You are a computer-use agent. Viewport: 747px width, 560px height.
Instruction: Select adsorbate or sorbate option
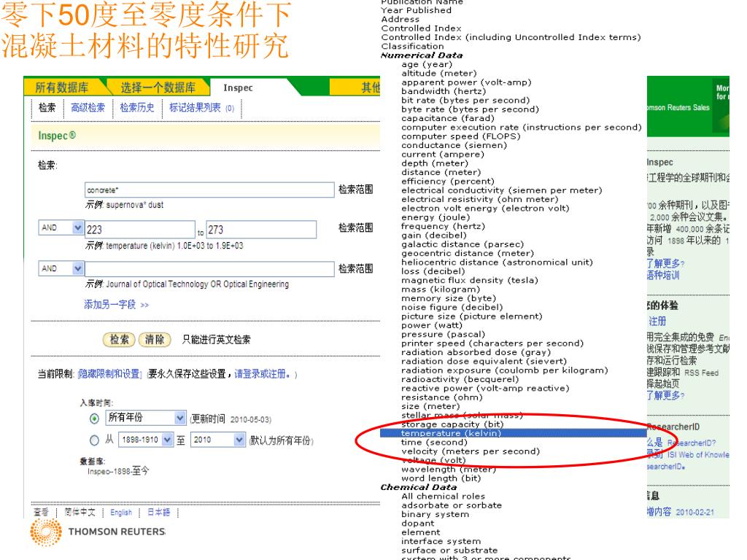click(x=451, y=505)
